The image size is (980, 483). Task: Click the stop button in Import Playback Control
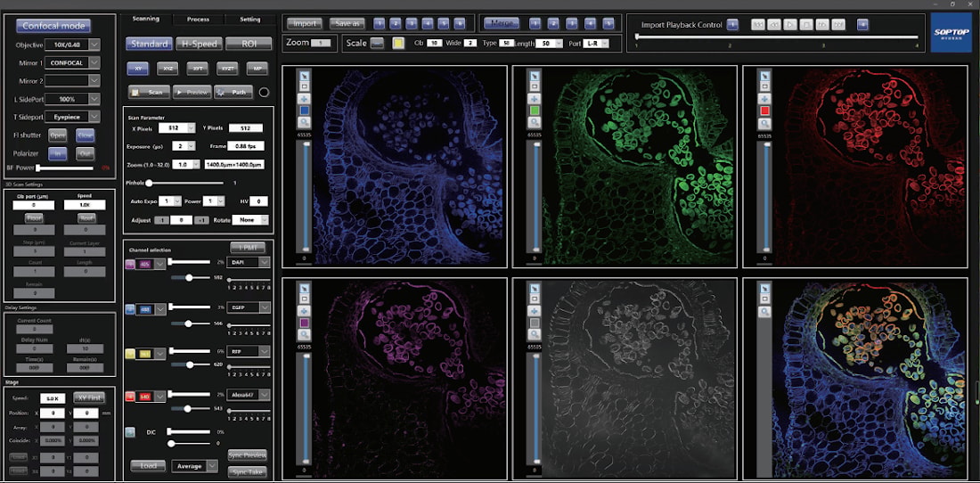(805, 25)
